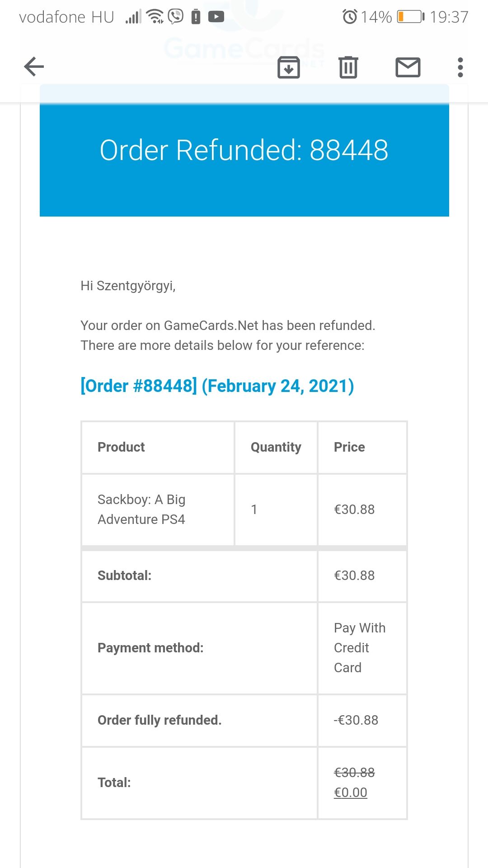Tap the 19:37 clock in status bar
Image resolution: width=488 pixels, height=868 pixels.
point(449,17)
